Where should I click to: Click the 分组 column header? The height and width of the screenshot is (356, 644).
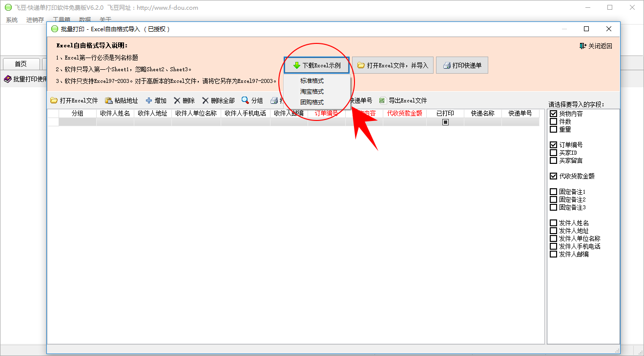click(78, 113)
